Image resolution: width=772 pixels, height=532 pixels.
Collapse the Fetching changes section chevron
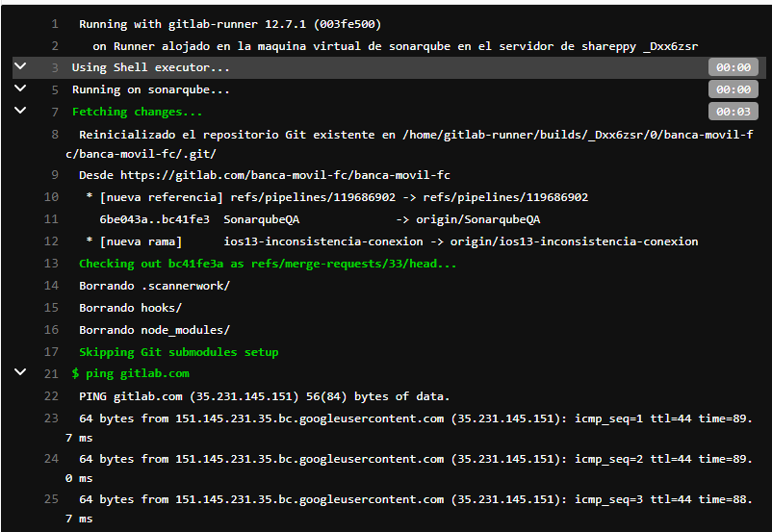[20, 111]
